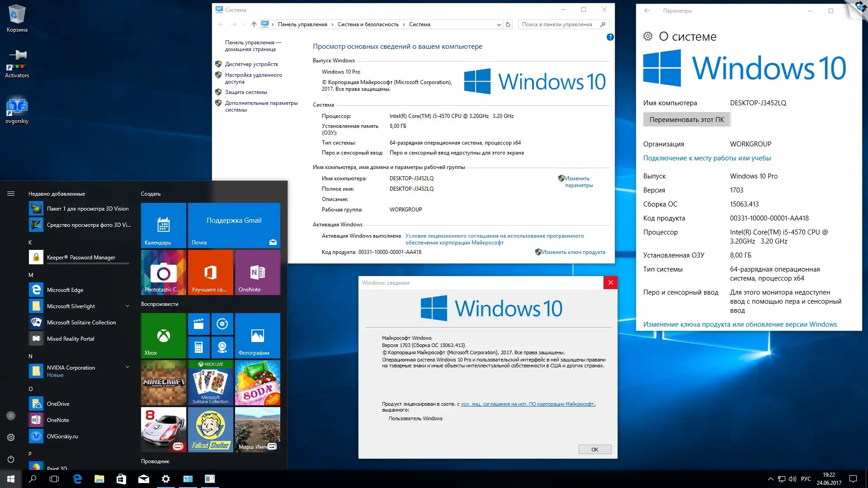Expand the NVIDIA Corporation folder
The height and width of the screenshot is (488, 868).
127,367
